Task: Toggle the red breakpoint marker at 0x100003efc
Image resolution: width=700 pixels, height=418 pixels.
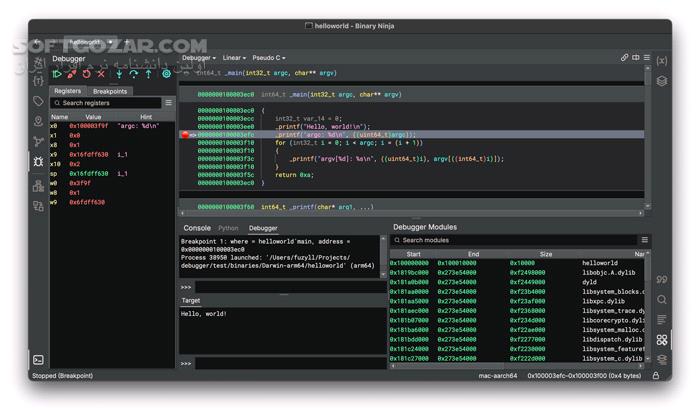Action: point(185,134)
